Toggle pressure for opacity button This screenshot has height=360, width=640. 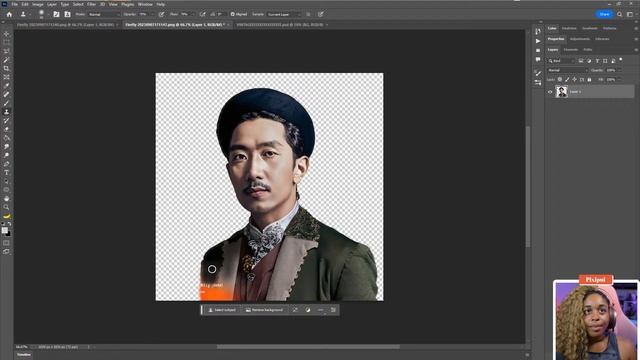162,14
